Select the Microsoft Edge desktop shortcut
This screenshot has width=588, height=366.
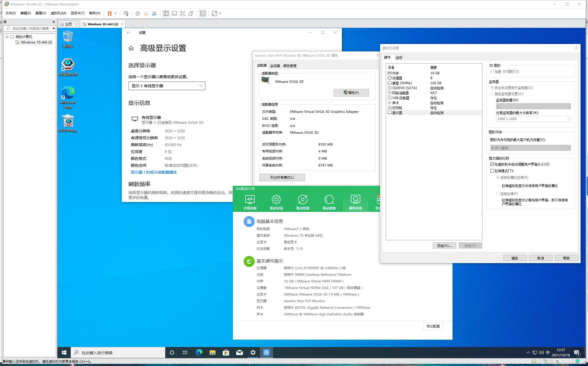coord(68,97)
